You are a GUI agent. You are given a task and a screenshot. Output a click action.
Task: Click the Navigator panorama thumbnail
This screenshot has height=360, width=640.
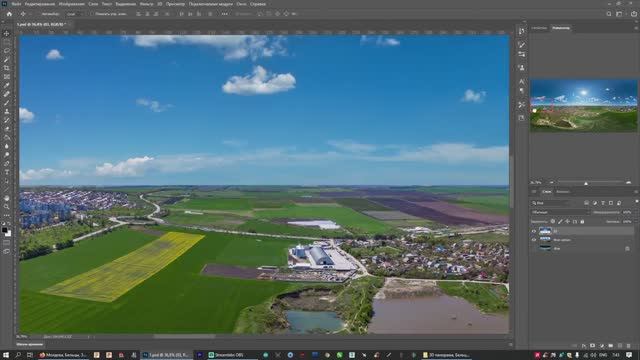click(x=583, y=106)
